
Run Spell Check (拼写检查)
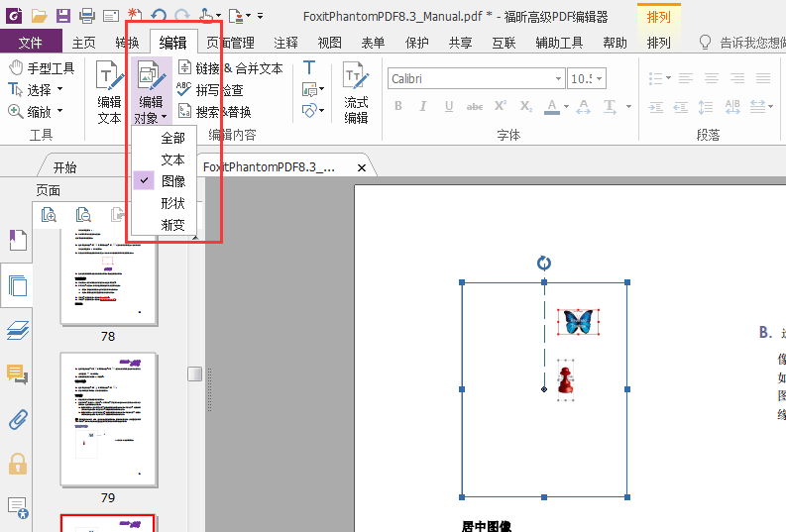click(210, 90)
